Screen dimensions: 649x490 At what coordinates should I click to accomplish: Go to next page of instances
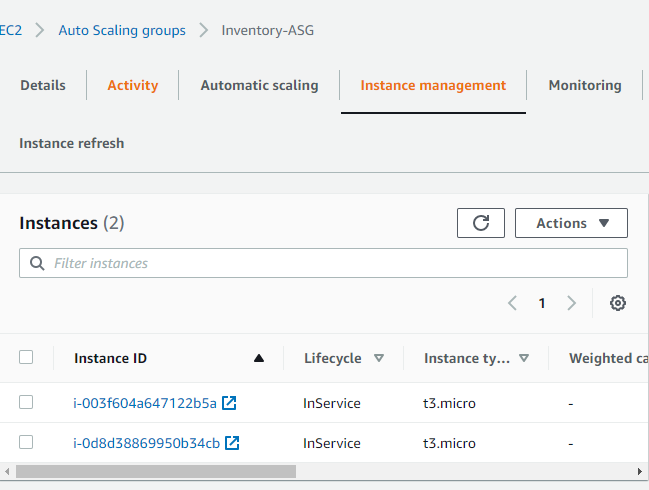point(571,303)
